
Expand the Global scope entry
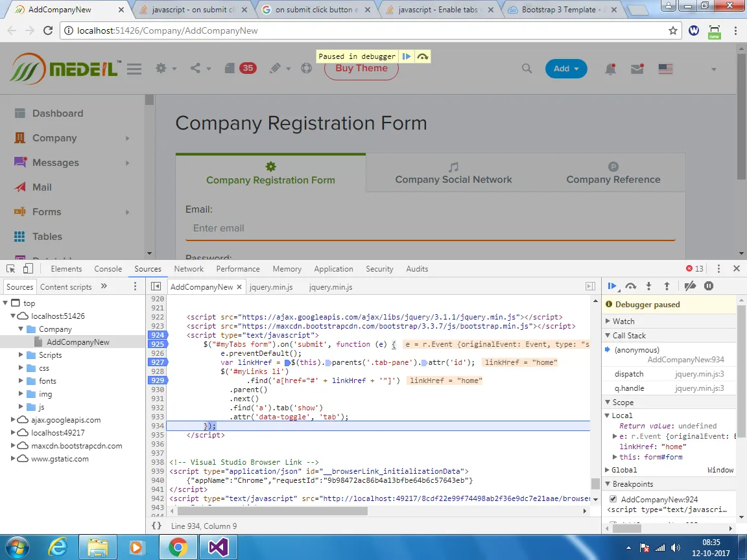(x=608, y=470)
